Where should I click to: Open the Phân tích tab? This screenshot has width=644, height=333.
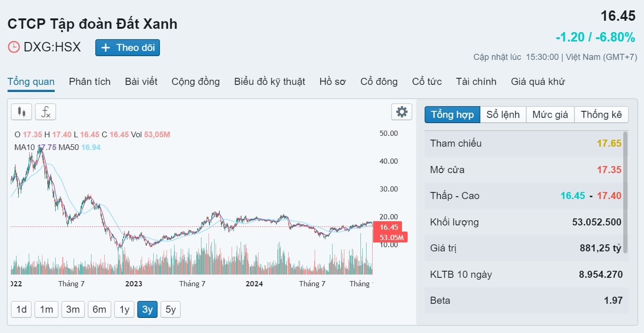tap(90, 82)
